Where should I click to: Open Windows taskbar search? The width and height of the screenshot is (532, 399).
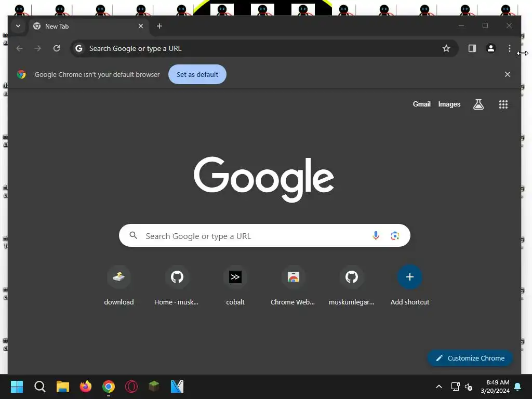pyautogui.click(x=39, y=387)
